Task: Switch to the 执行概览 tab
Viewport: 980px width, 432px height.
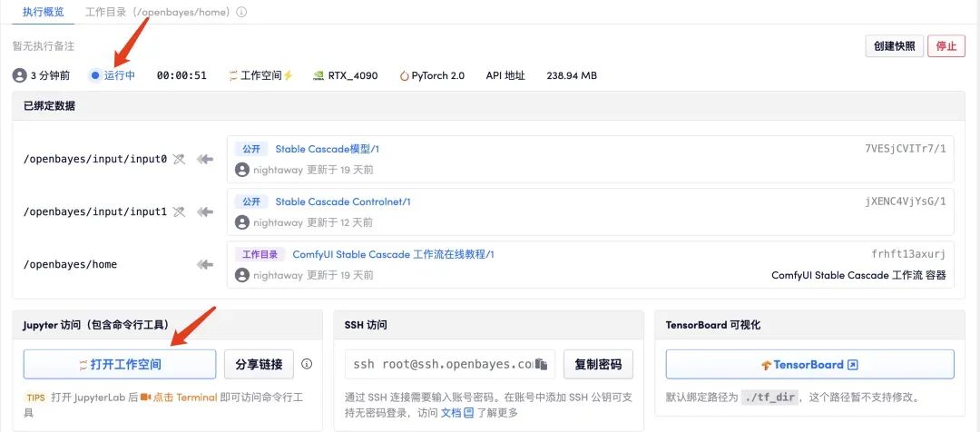Action: [x=43, y=13]
